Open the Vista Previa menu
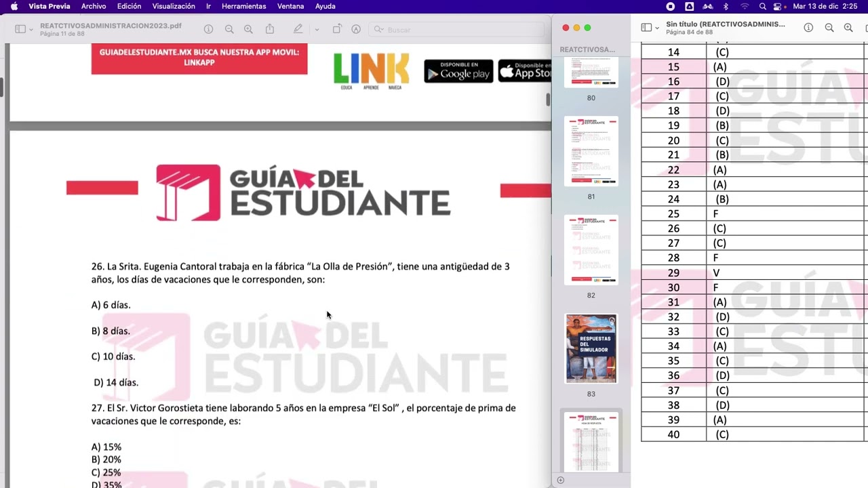This screenshot has width=868, height=488. (x=49, y=6)
